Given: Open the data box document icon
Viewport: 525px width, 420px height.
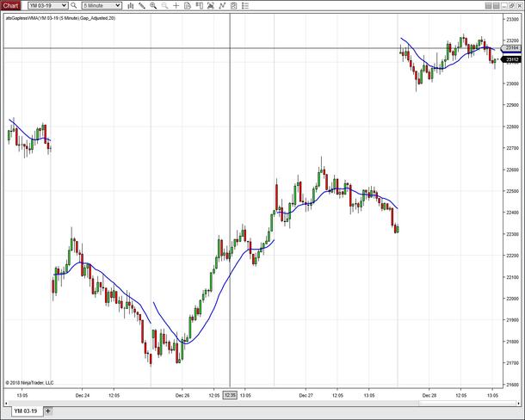Looking at the screenshot, I should 188,6.
